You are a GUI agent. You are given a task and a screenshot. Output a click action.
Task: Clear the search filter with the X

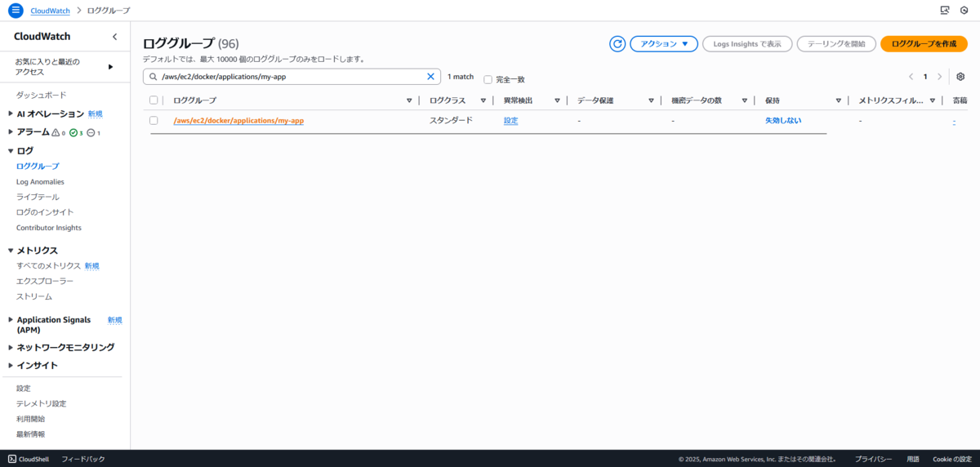pos(431,77)
